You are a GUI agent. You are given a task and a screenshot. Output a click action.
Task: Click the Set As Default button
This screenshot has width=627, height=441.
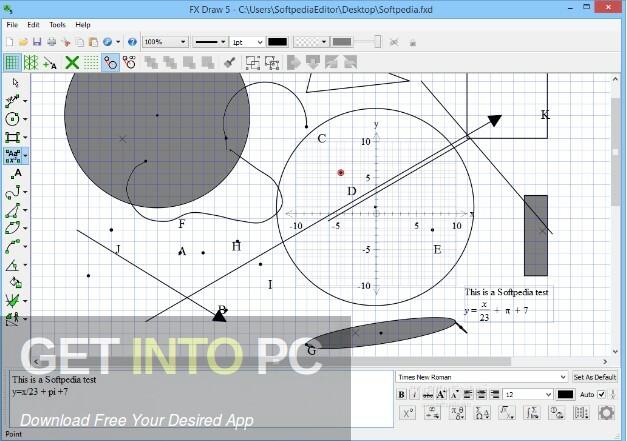pos(595,377)
